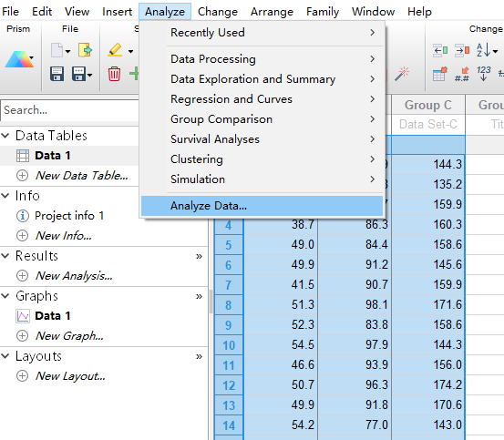Click the magic wand icon
504x440 pixels.
coord(402,74)
